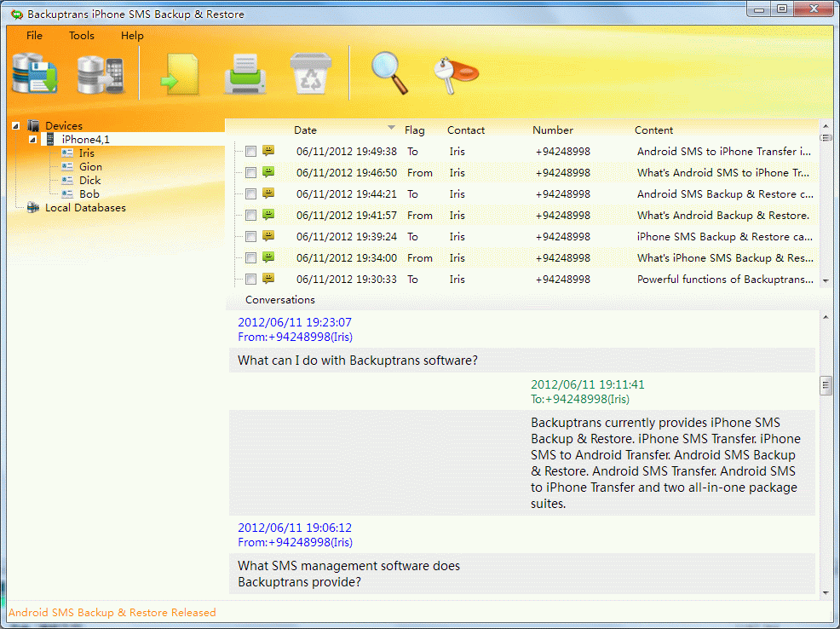
Task: Check the first message checkbox dated 19:49:38
Action: (250, 151)
